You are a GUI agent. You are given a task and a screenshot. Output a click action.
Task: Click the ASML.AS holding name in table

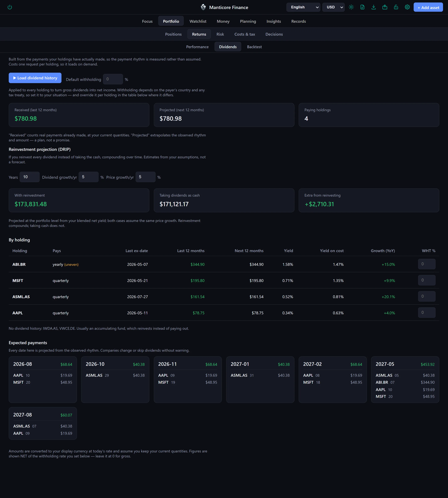tap(21, 297)
